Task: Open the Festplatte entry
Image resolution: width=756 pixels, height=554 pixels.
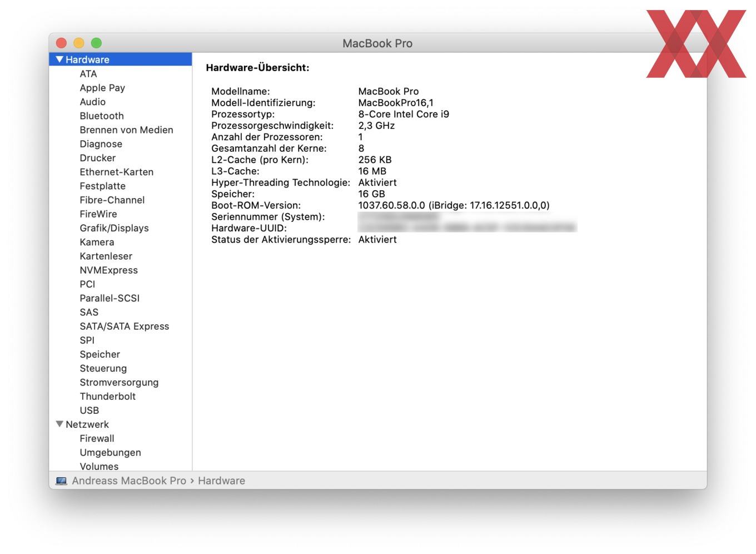Action: [102, 186]
